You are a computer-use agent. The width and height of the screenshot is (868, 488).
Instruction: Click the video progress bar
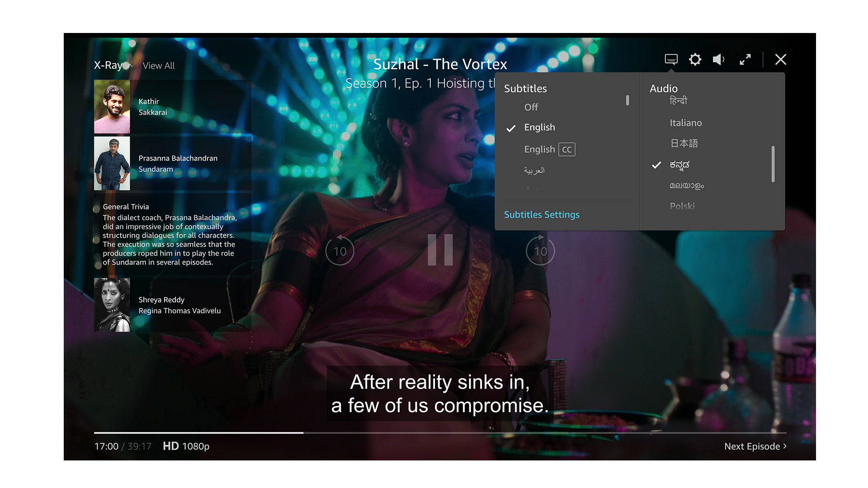point(440,433)
